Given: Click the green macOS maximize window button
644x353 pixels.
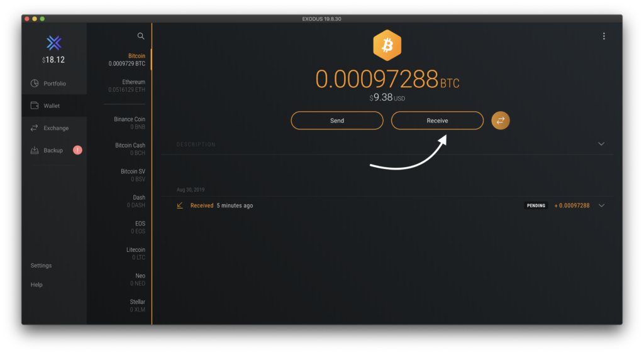Looking at the screenshot, I should pos(42,19).
